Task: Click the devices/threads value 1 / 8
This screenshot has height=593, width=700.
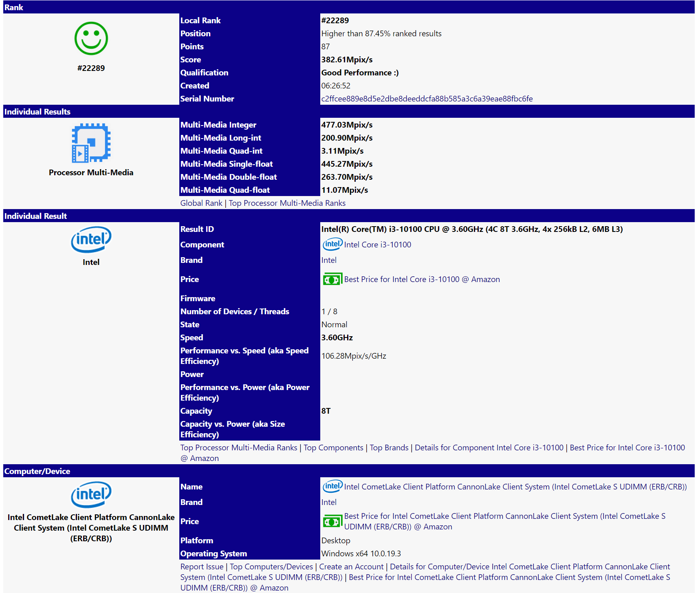Action: point(329,311)
